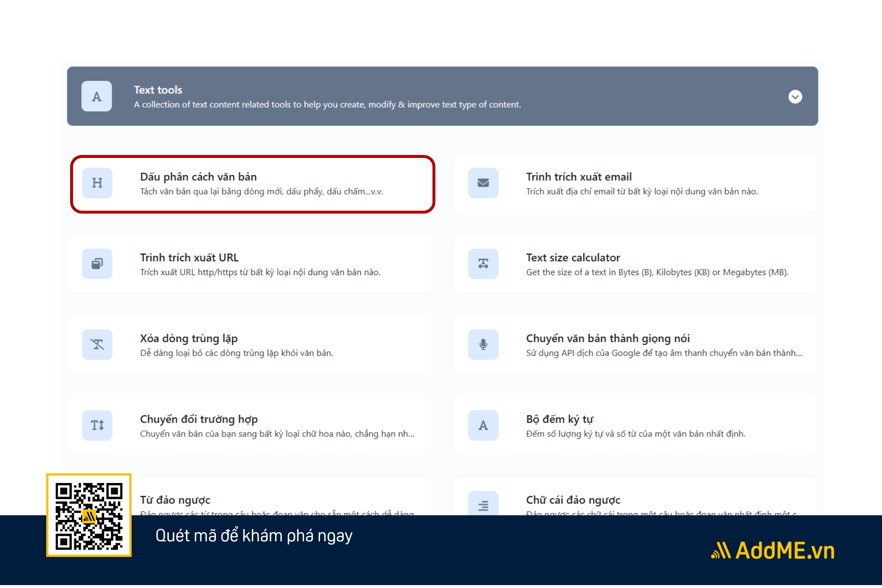This screenshot has height=588, width=882.
Task: Click the 'Dễ dàng loại bỏ các dòng trùng lặp' description
Action: tap(236, 353)
